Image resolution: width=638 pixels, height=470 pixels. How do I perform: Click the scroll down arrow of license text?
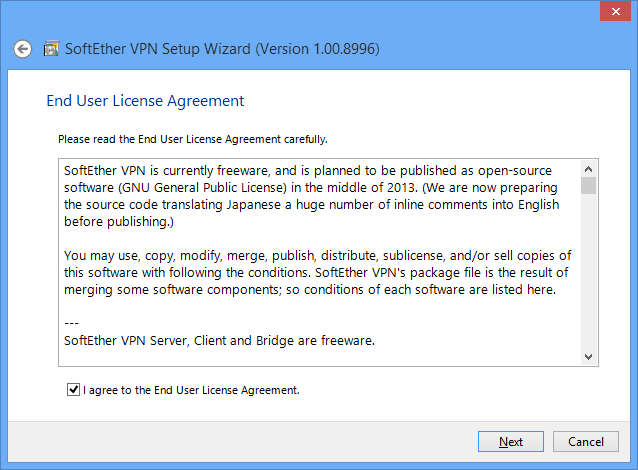[588, 357]
